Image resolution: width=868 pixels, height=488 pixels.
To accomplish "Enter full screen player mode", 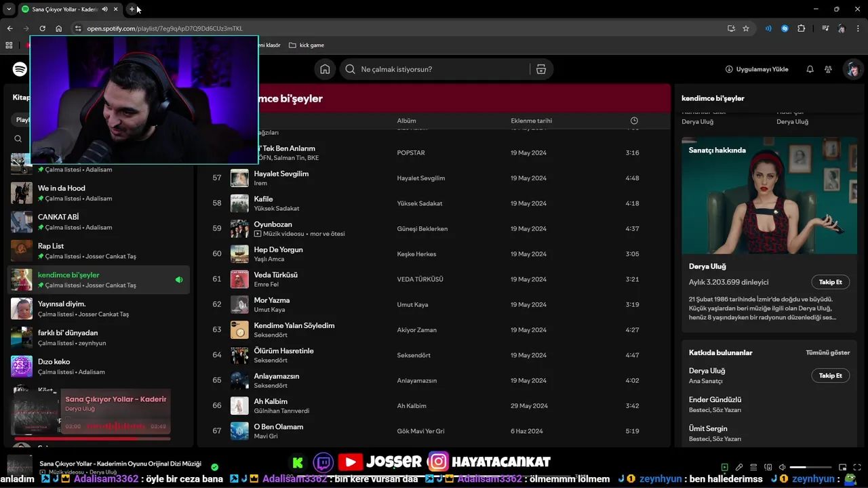I will pyautogui.click(x=856, y=467).
